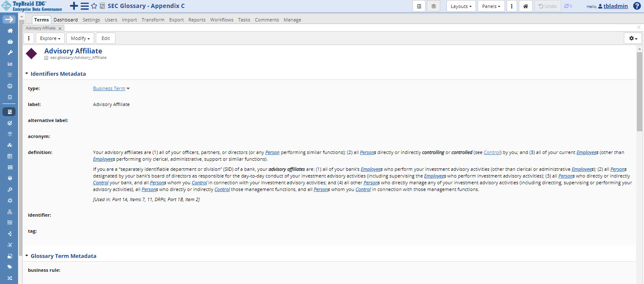This screenshot has width=644, height=284.
Task: Open the bar chart icon in sidebar
Action: 10,64
